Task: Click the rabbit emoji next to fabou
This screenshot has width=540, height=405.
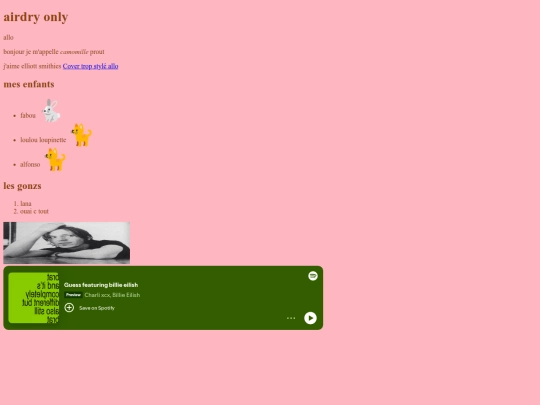Action: [x=51, y=111]
